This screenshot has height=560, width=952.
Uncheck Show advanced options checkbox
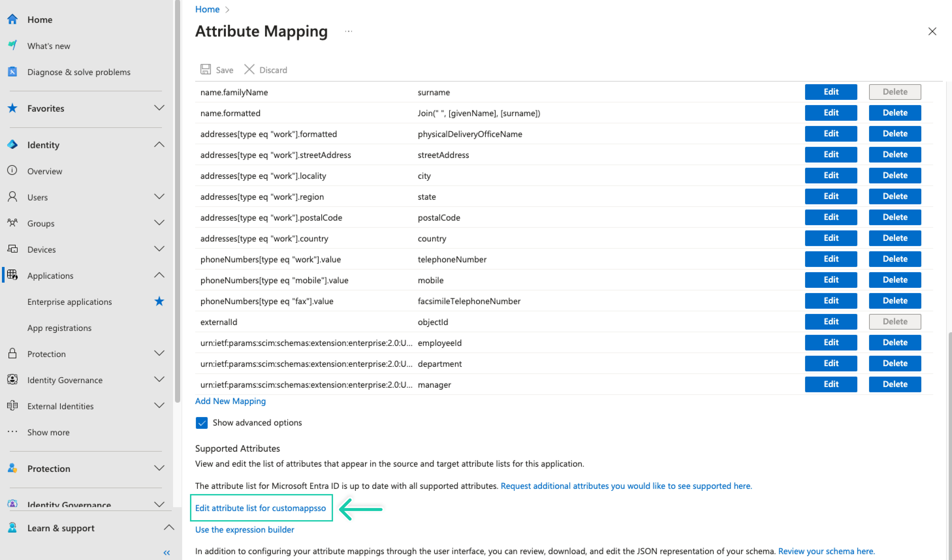pyautogui.click(x=202, y=423)
